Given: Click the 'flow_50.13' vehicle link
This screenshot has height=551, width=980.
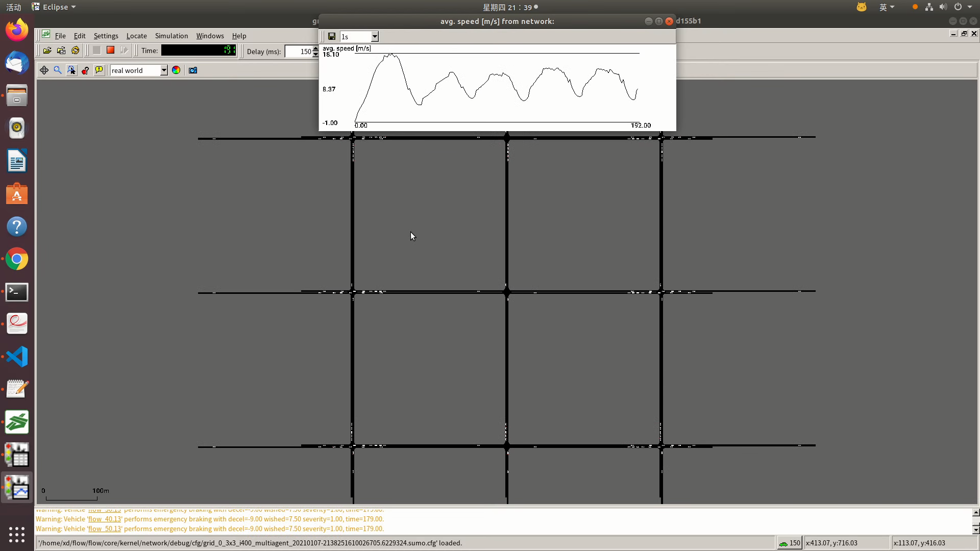Looking at the screenshot, I should (x=105, y=529).
